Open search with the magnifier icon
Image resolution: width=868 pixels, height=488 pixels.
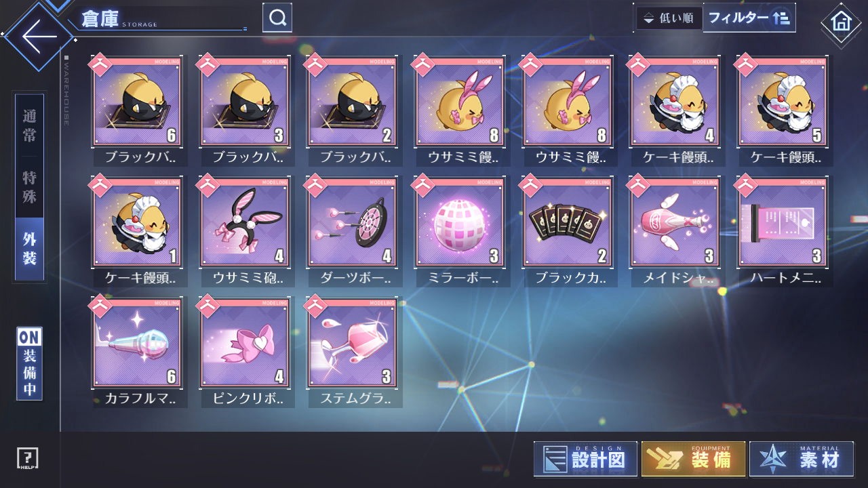pyautogui.click(x=277, y=18)
